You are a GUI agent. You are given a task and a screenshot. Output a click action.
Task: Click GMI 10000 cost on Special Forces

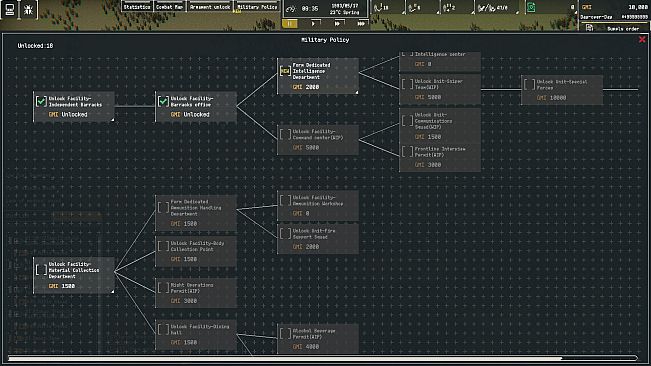coord(551,98)
